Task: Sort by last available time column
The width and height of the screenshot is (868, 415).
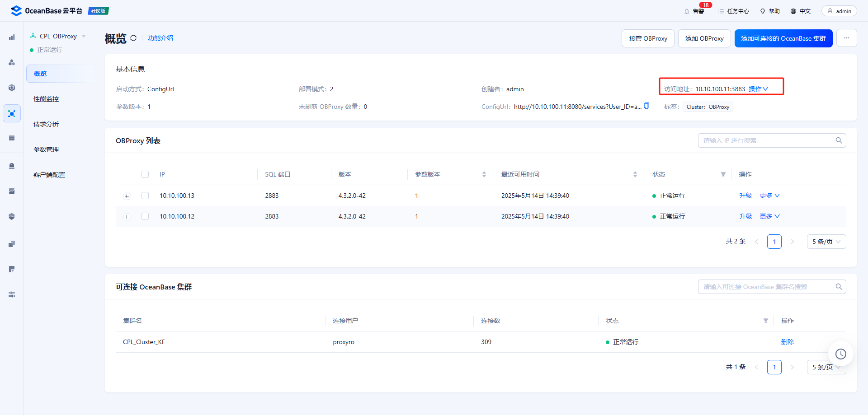Action: pyautogui.click(x=635, y=174)
